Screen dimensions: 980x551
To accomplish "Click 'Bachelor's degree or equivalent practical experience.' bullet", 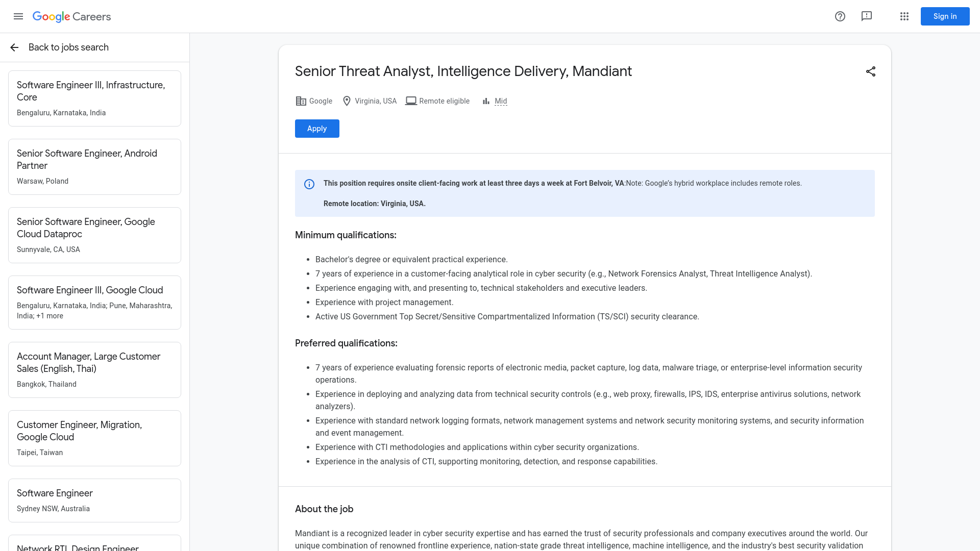I will click(x=411, y=260).
